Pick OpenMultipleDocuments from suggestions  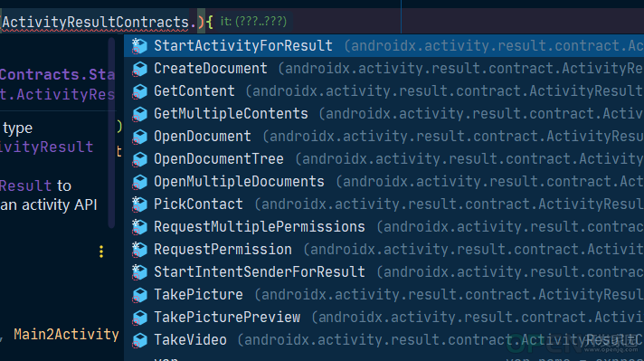click(384, 181)
